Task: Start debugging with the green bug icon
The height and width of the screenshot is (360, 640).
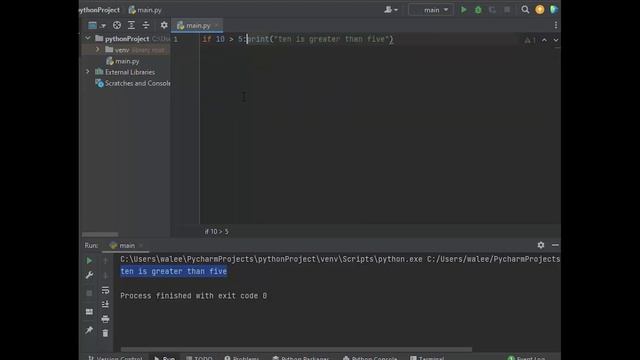Action: coord(478,10)
